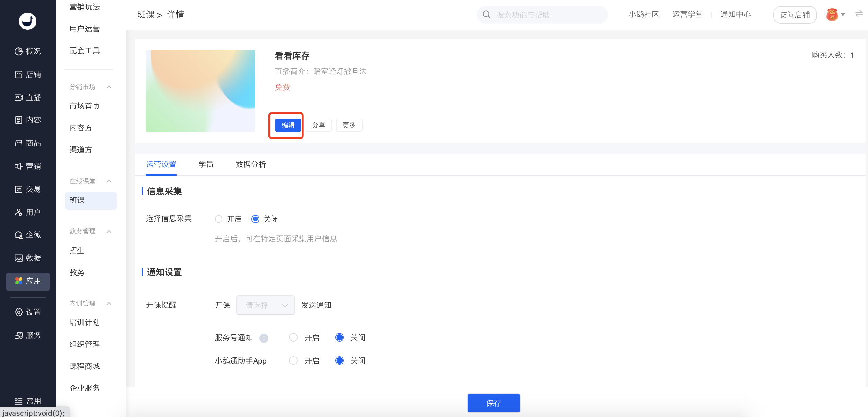Image resolution: width=868 pixels, height=417 pixels.
Task: Collapse the 教务管理 section chevron
Action: tap(109, 231)
